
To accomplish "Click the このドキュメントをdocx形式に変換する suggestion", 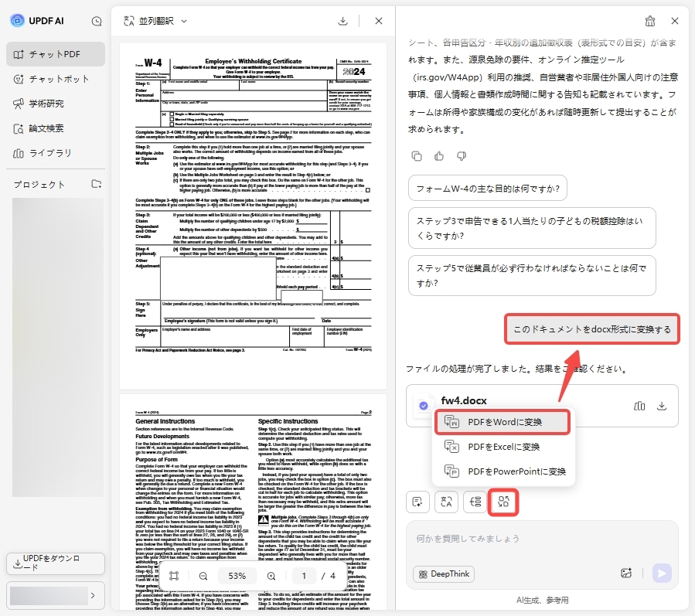I will (591, 328).
